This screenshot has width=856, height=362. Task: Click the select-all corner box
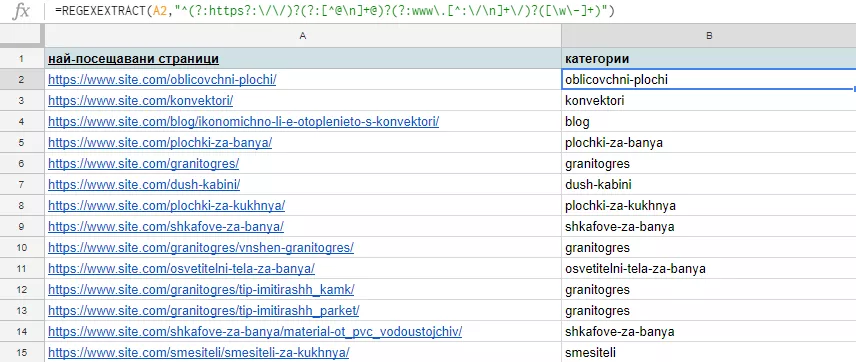click(x=21, y=35)
